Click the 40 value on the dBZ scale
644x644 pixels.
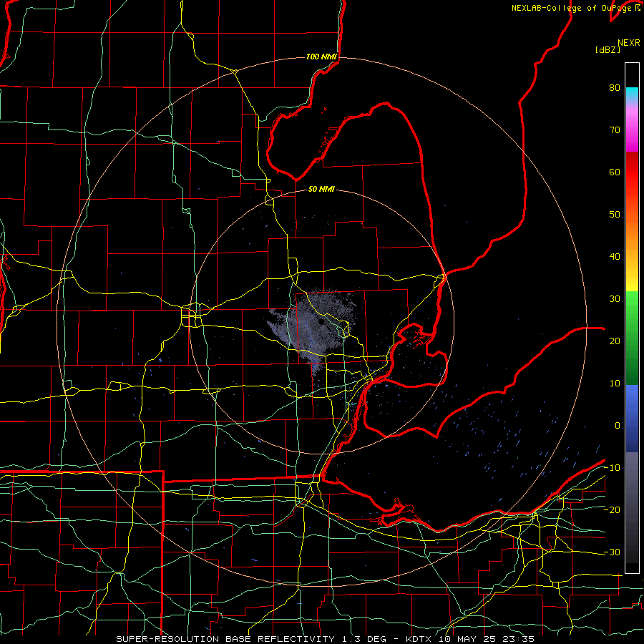(615, 257)
